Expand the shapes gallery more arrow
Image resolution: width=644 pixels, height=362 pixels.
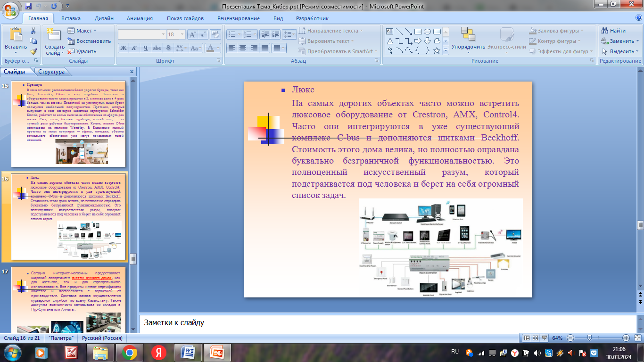[x=446, y=50]
